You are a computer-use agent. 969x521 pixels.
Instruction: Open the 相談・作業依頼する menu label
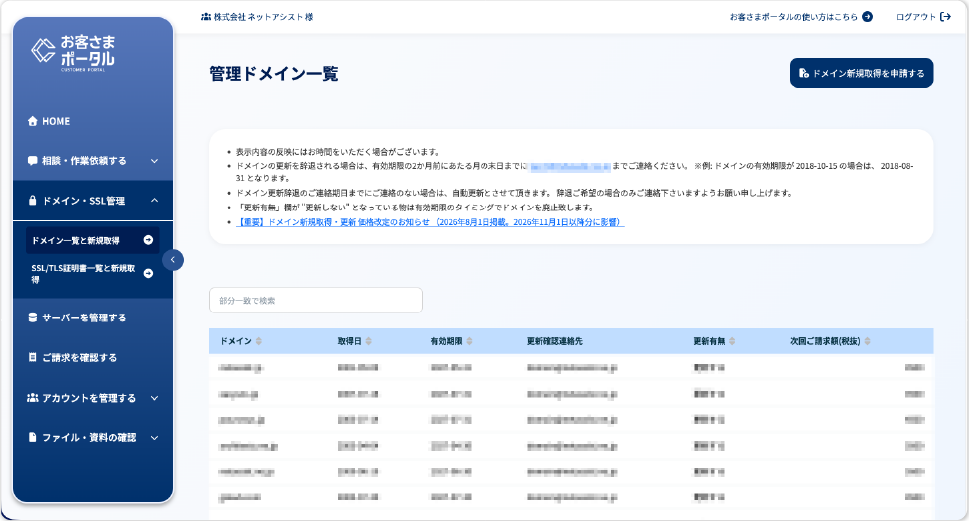click(84, 161)
